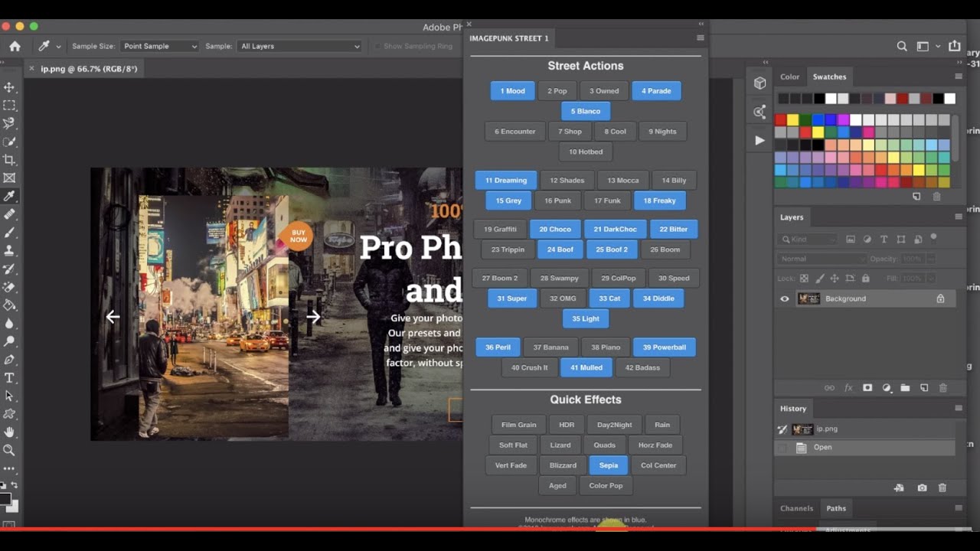Screen dimensions: 980x551
Task: Apply the Sepia quick effect
Action: point(609,465)
